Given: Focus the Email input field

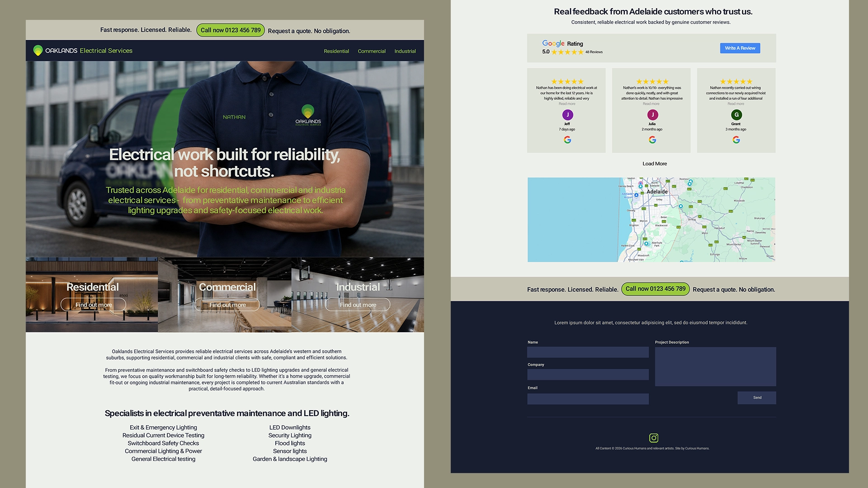Looking at the screenshot, I should coord(588,399).
